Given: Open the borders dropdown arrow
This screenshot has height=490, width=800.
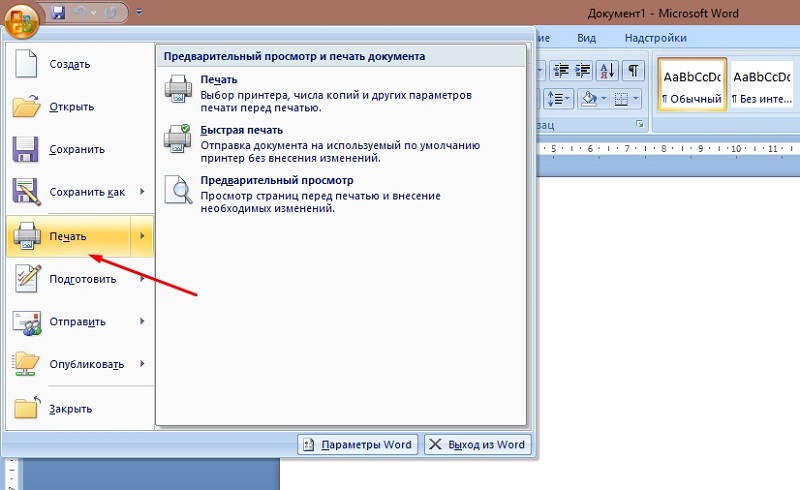Looking at the screenshot, I should coord(636,98).
